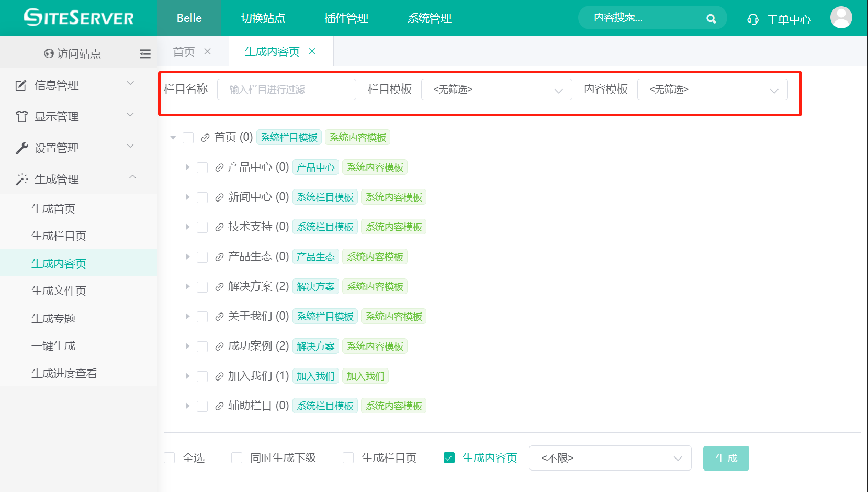Open the 栏目模板 filter dropdown

tap(496, 90)
